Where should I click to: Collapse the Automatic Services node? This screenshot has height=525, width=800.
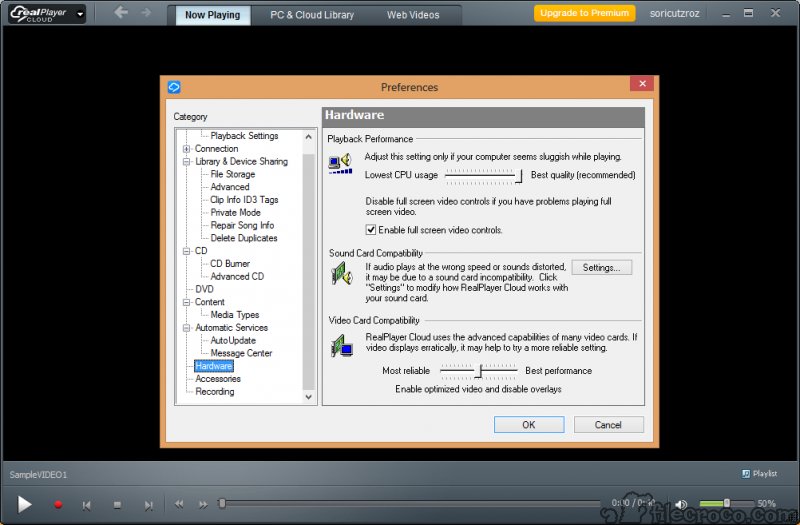click(x=186, y=328)
